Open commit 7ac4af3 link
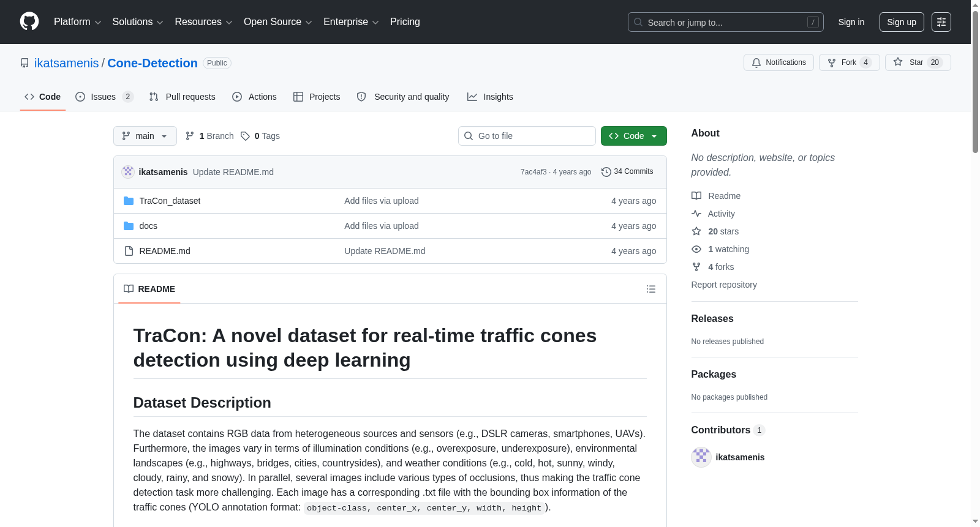980x527 pixels. (x=533, y=172)
